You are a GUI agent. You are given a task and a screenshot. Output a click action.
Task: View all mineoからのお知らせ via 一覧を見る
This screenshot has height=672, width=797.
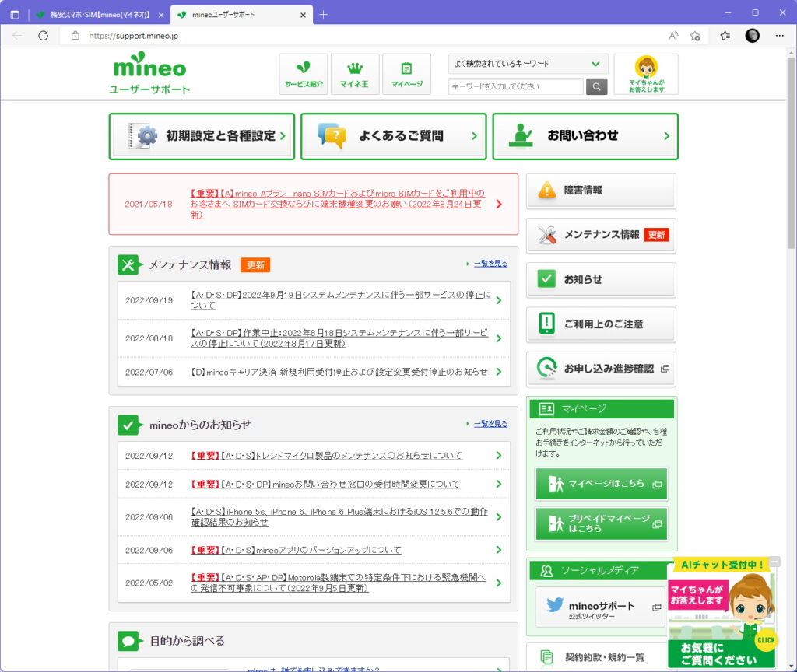490,424
